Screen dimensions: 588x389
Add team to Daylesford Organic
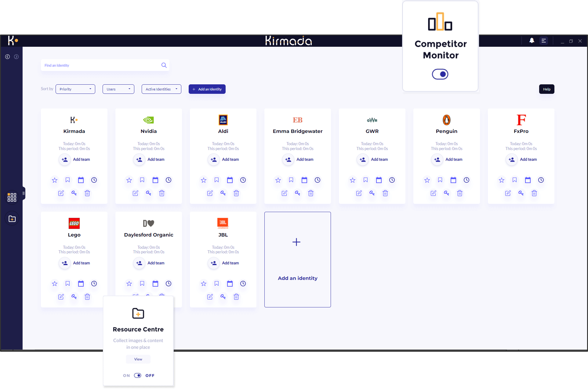click(149, 263)
